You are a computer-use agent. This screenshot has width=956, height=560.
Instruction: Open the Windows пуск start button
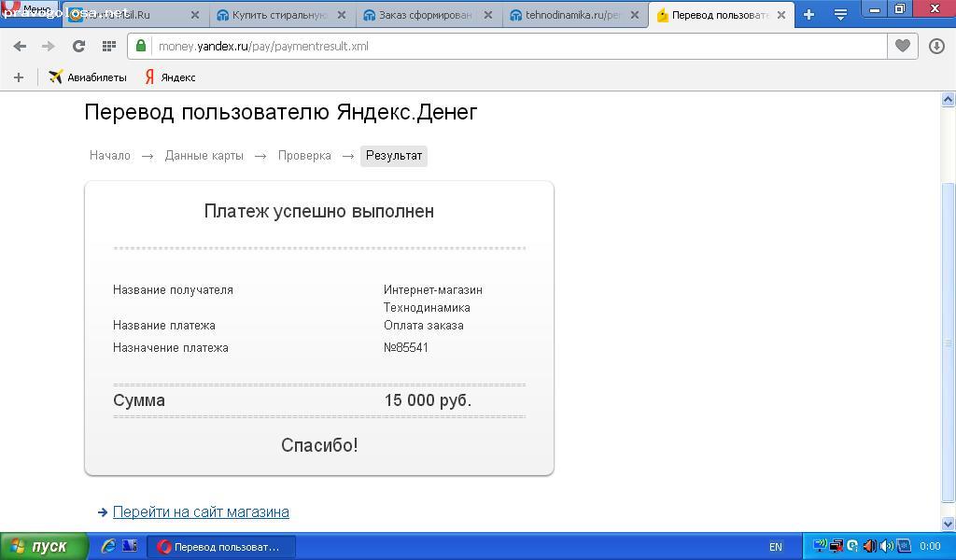44,546
